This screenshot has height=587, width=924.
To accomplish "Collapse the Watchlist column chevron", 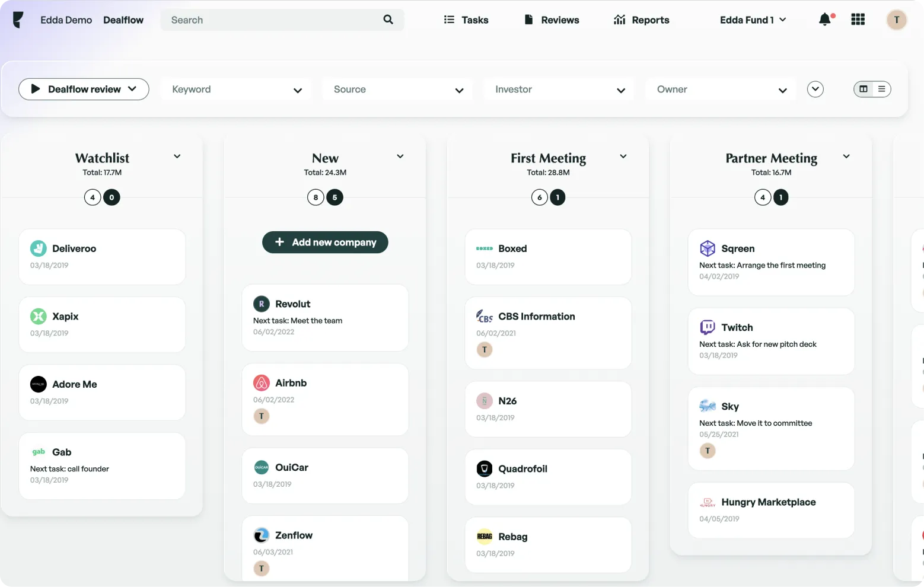I will pyautogui.click(x=177, y=157).
